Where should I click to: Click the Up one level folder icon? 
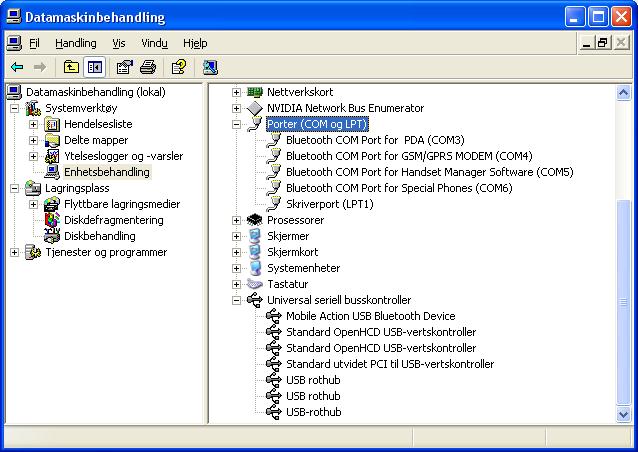click(x=71, y=67)
